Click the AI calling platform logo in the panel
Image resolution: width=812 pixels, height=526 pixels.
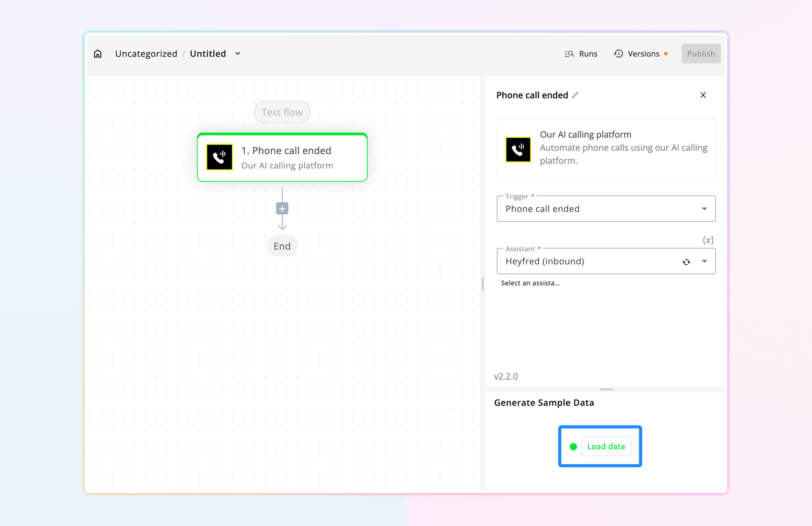click(x=518, y=150)
